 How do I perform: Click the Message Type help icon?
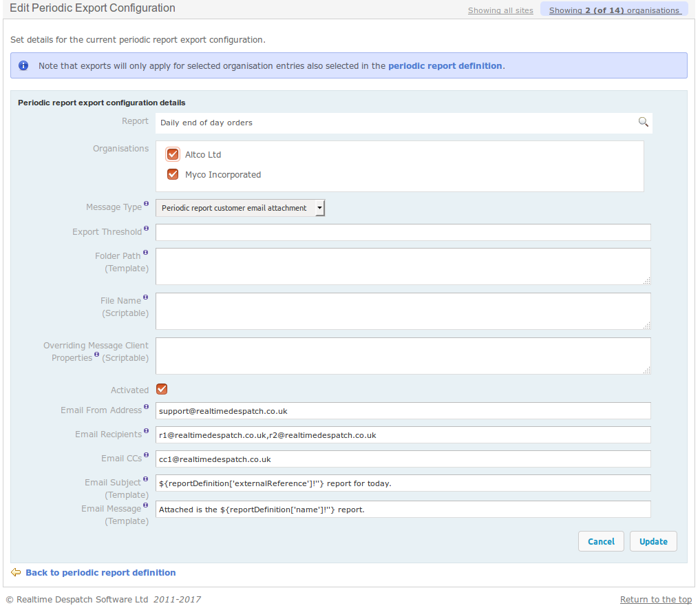tap(146, 203)
